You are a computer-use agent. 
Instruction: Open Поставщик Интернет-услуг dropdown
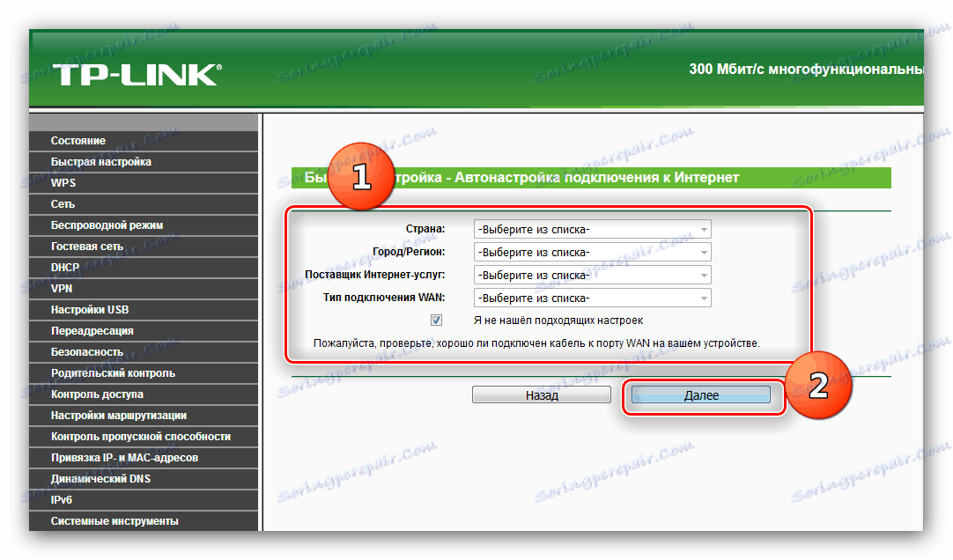pyautogui.click(x=592, y=275)
